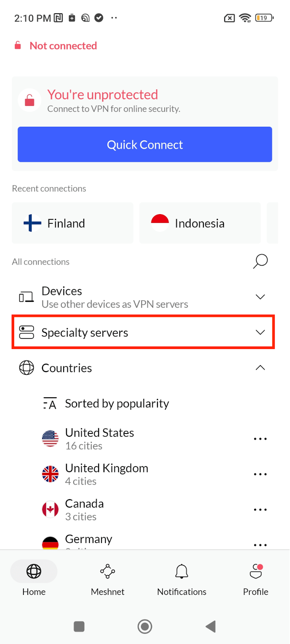The image size is (290, 644).
Task: Tap the Profile icon showing a red dot
Action: coord(255,571)
